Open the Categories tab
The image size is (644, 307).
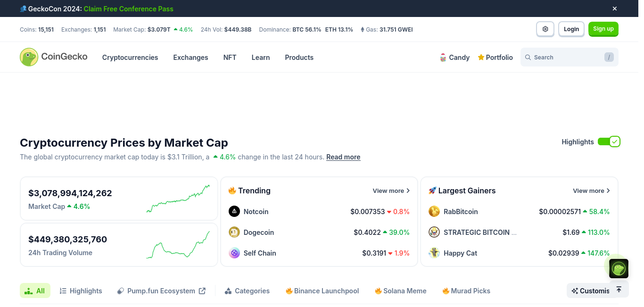[x=247, y=291]
